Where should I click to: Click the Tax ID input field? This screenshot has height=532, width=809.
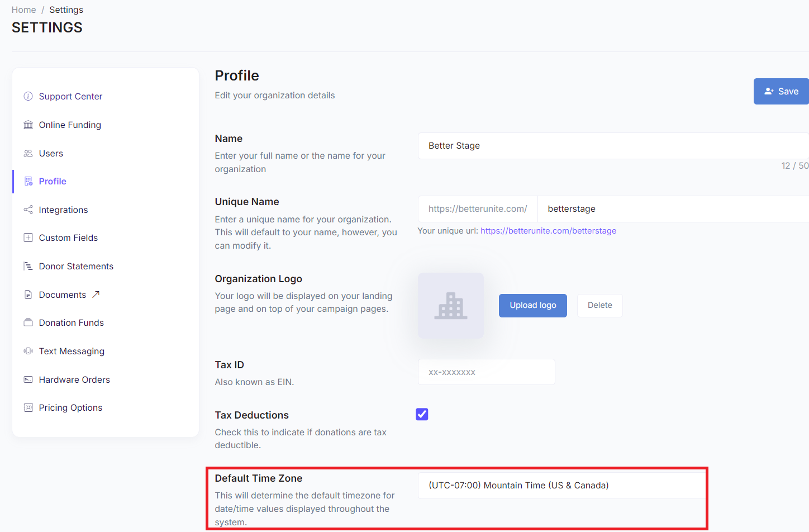pos(486,372)
